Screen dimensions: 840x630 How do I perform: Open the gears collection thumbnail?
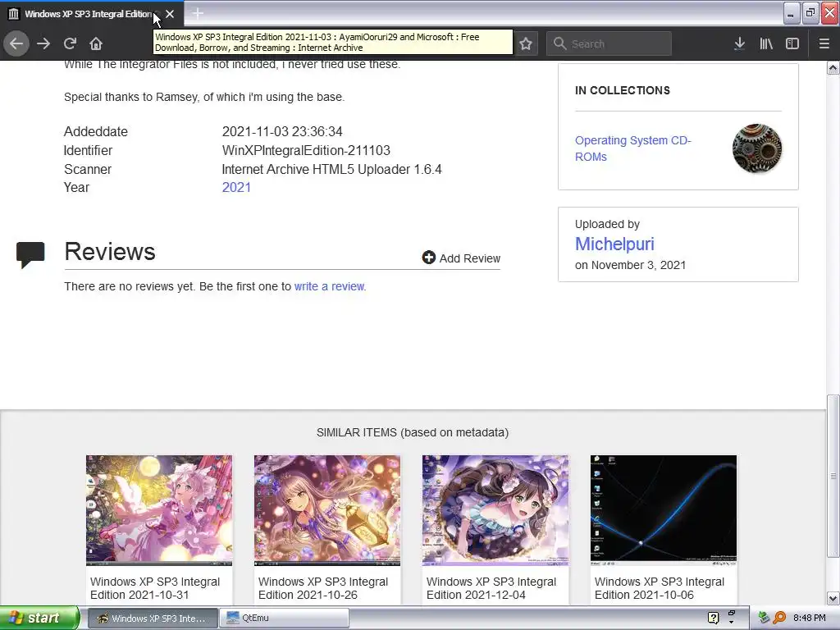click(x=757, y=148)
